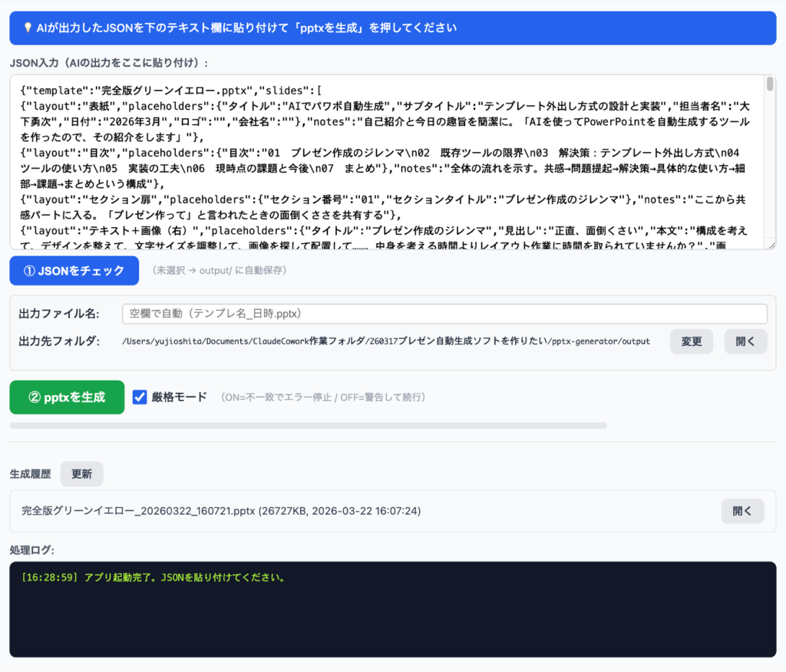Click the generation progress bar

(x=308, y=425)
